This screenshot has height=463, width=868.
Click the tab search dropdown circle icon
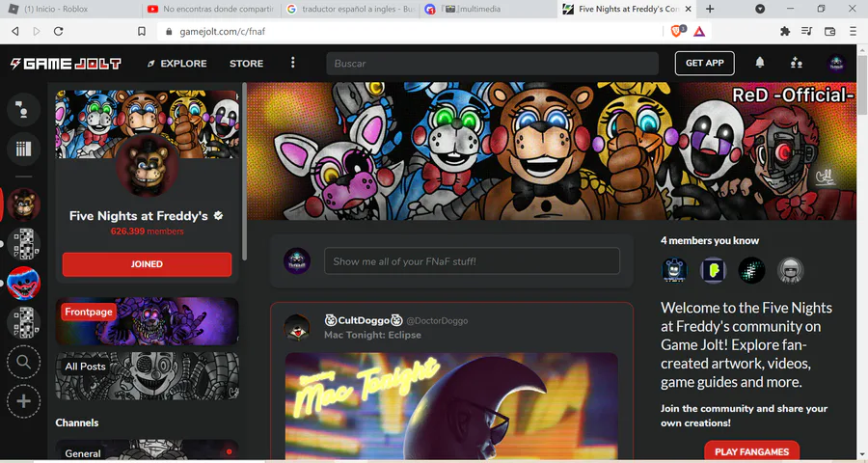click(760, 9)
